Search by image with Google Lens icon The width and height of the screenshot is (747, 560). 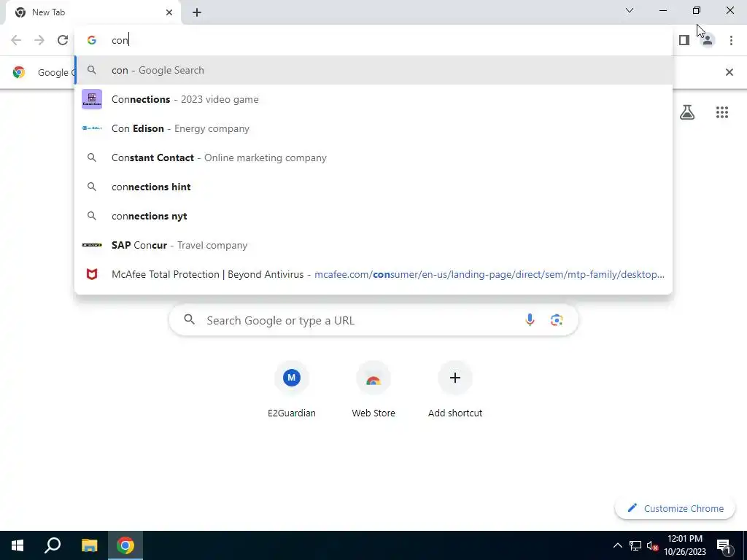[557, 320]
